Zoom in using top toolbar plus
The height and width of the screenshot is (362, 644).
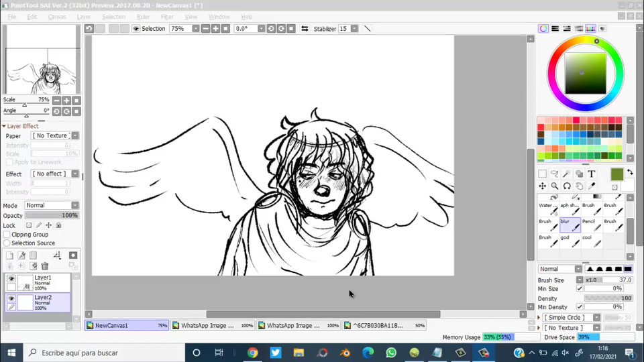[215, 29]
